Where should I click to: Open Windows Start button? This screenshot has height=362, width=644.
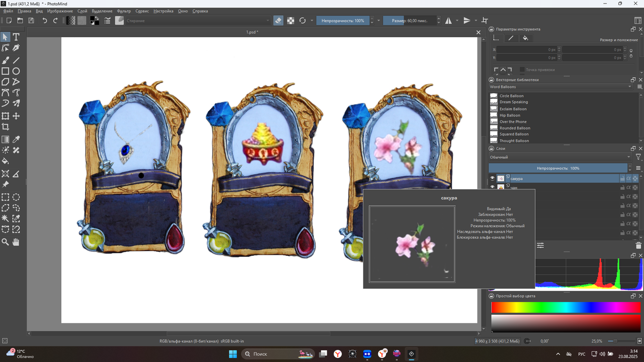[233, 354]
